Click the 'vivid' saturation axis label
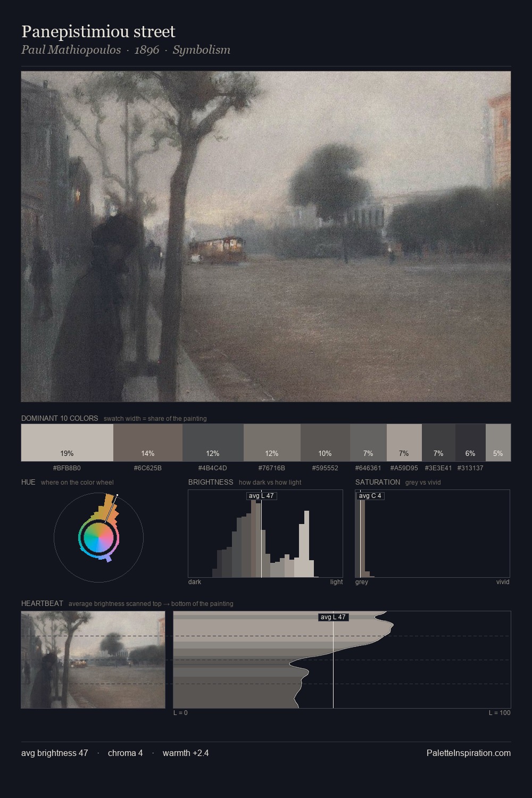532x798 pixels. coord(503,582)
